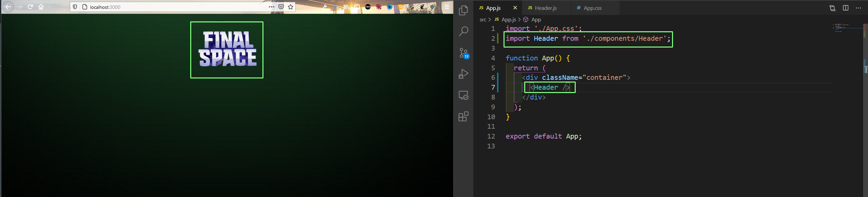Go back in the browser
The height and width of the screenshot is (197, 868).
coord(8,7)
